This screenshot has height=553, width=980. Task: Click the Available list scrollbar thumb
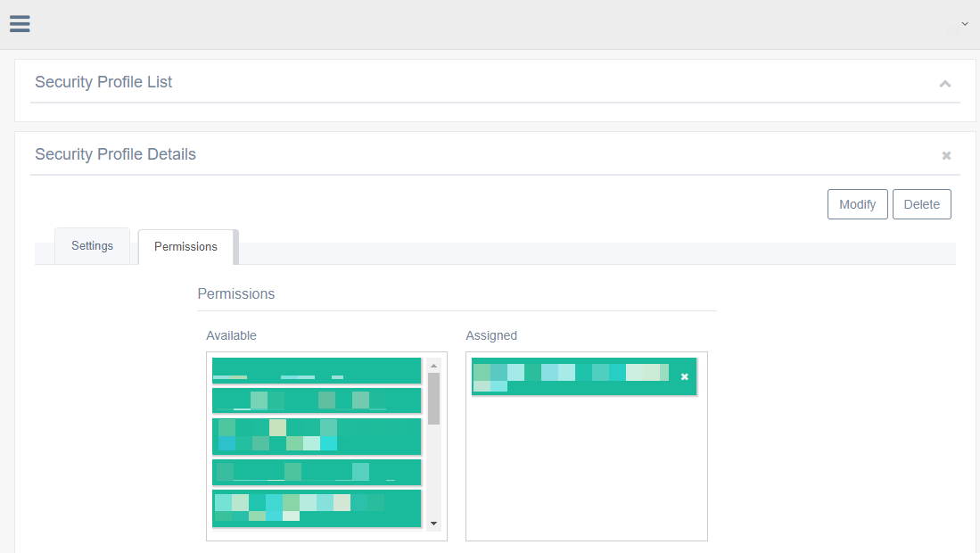point(433,399)
